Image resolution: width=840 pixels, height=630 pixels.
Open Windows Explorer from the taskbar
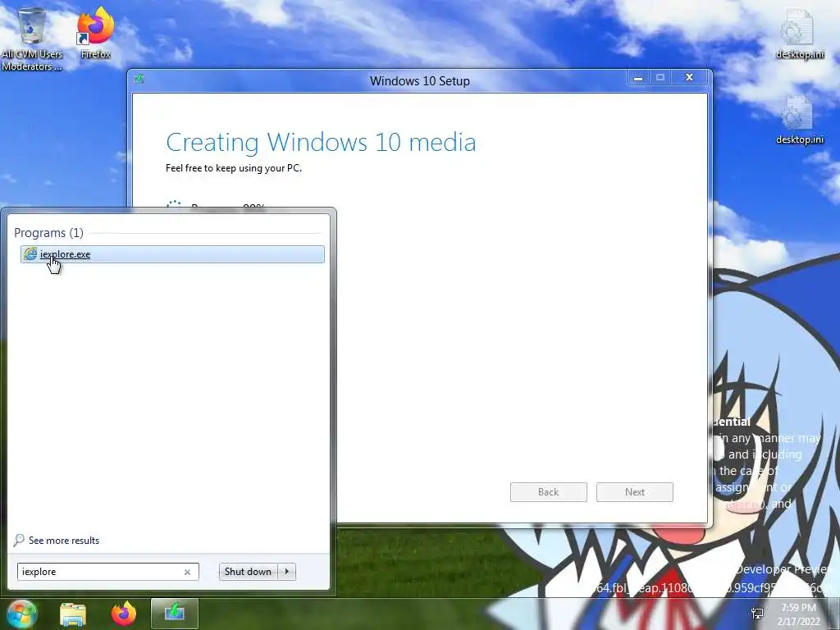coord(73,614)
